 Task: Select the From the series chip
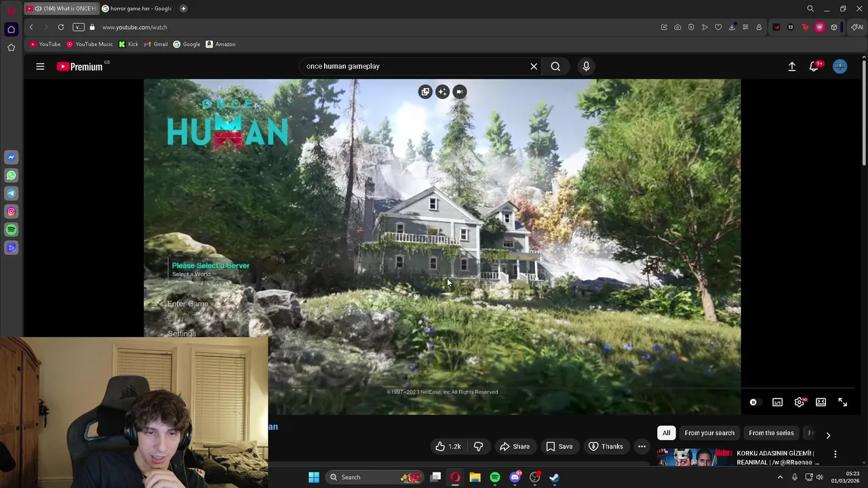pyautogui.click(x=771, y=433)
